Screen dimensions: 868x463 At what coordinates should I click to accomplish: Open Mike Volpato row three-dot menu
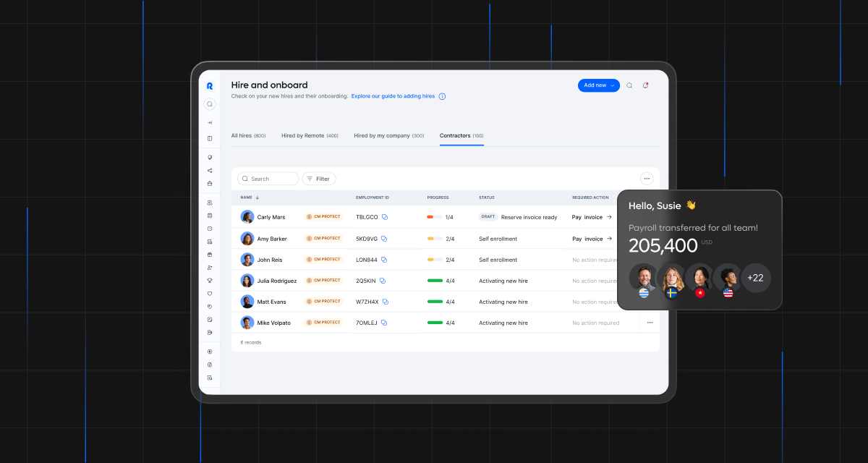650,323
